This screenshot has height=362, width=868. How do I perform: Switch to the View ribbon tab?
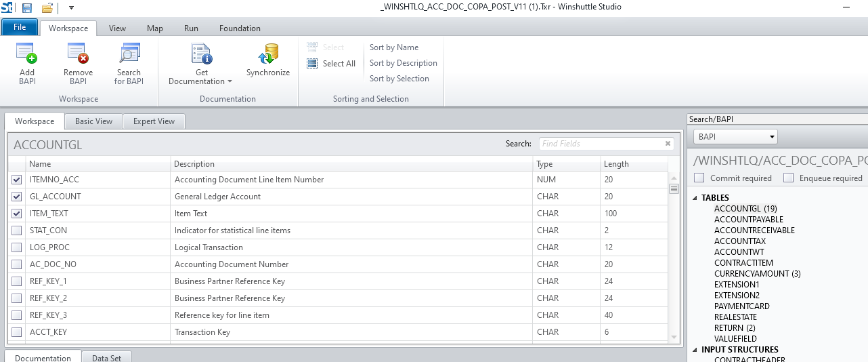tap(118, 28)
